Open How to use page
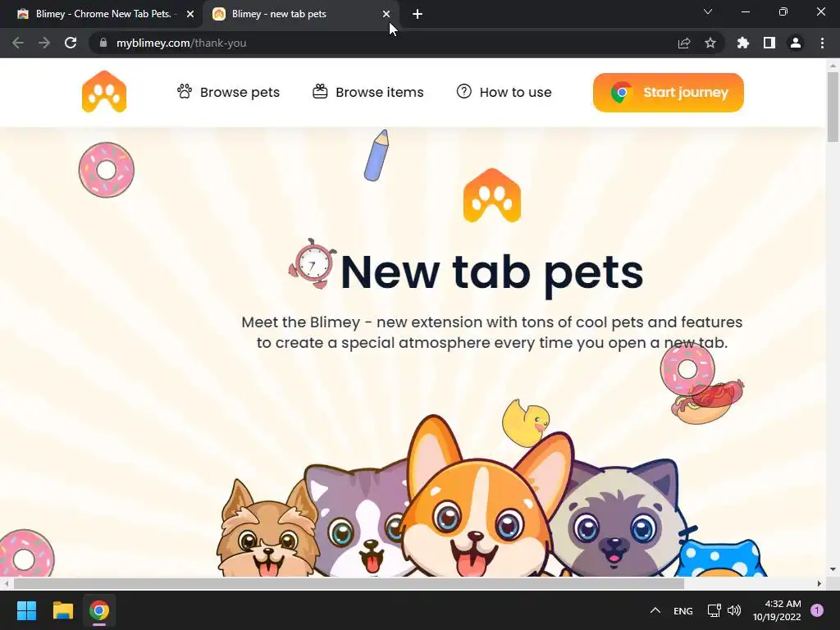 (x=504, y=92)
